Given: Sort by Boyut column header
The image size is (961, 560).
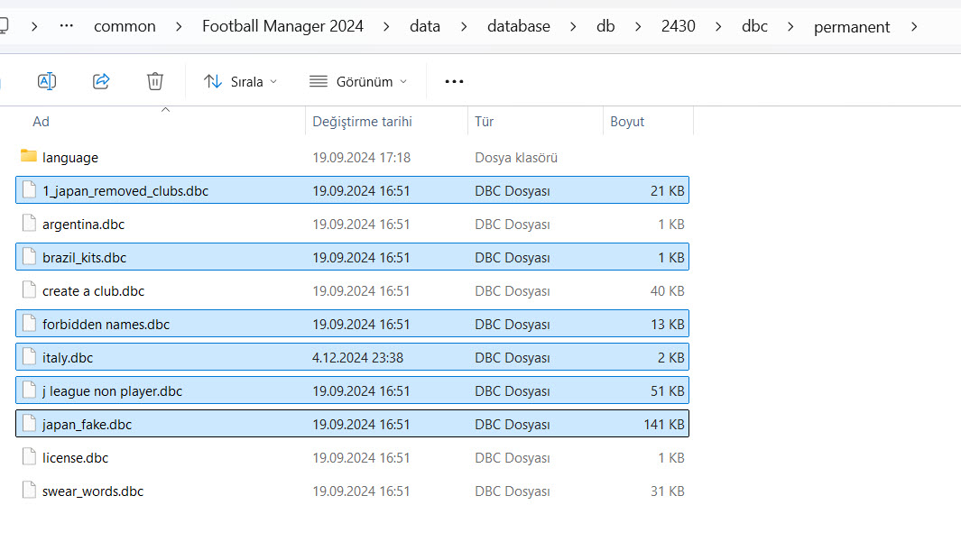Looking at the screenshot, I should tap(627, 122).
